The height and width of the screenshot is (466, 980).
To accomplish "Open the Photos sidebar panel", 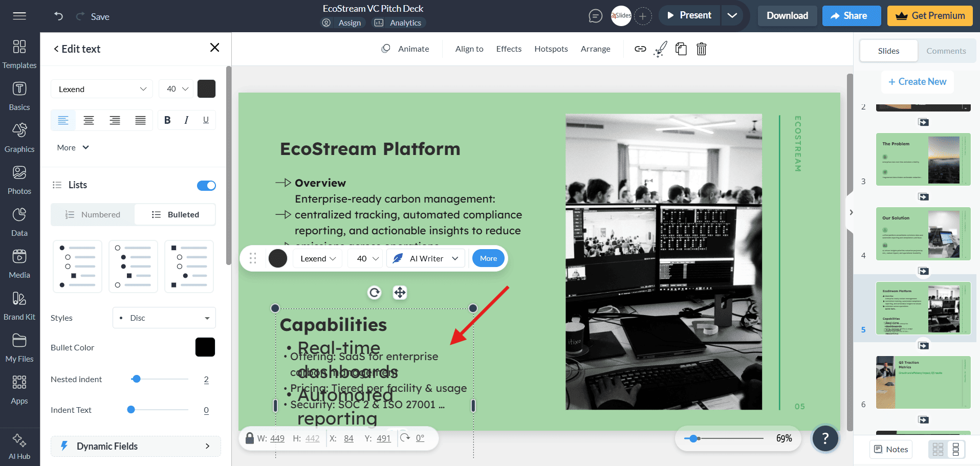I will pyautogui.click(x=19, y=180).
